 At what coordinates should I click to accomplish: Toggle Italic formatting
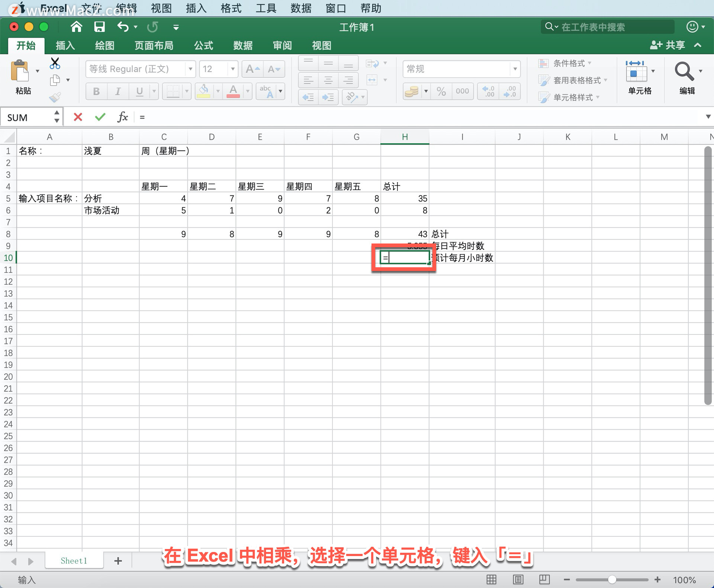(x=118, y=91)
